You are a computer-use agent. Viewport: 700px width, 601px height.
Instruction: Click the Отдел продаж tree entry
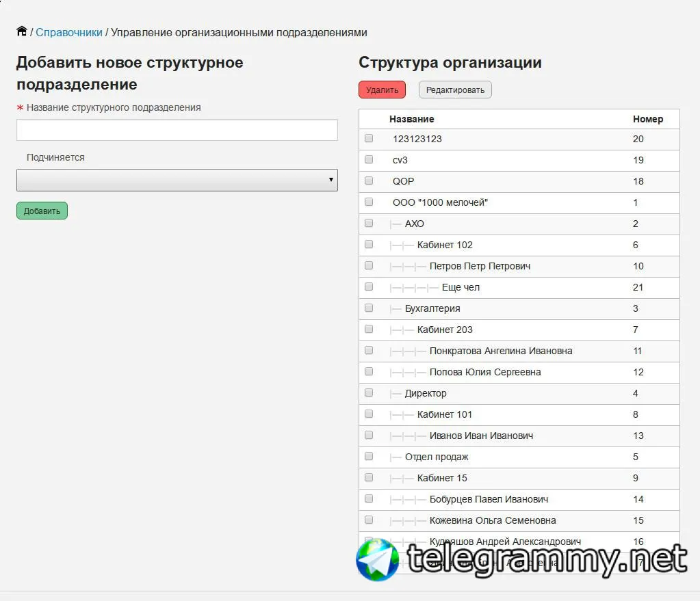click(x=437, y=457)
